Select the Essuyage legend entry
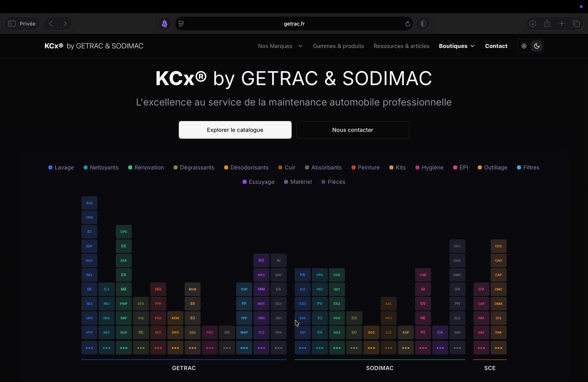This screenshot has height=382, width=588. [x=258, y=182]
